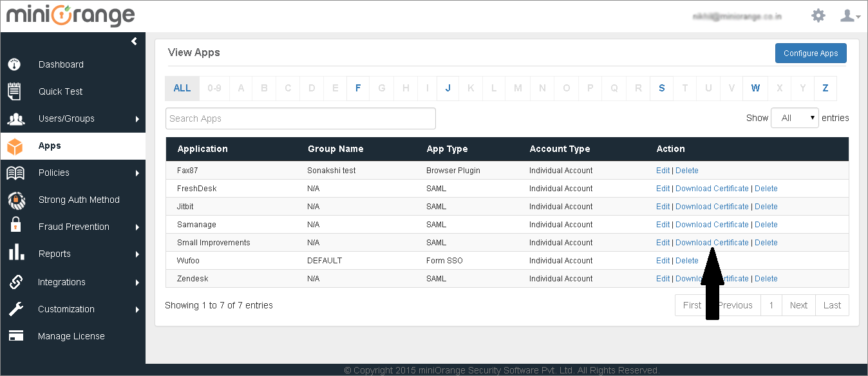
Task: Click the Users/Groups people icon
Action: 15,119
